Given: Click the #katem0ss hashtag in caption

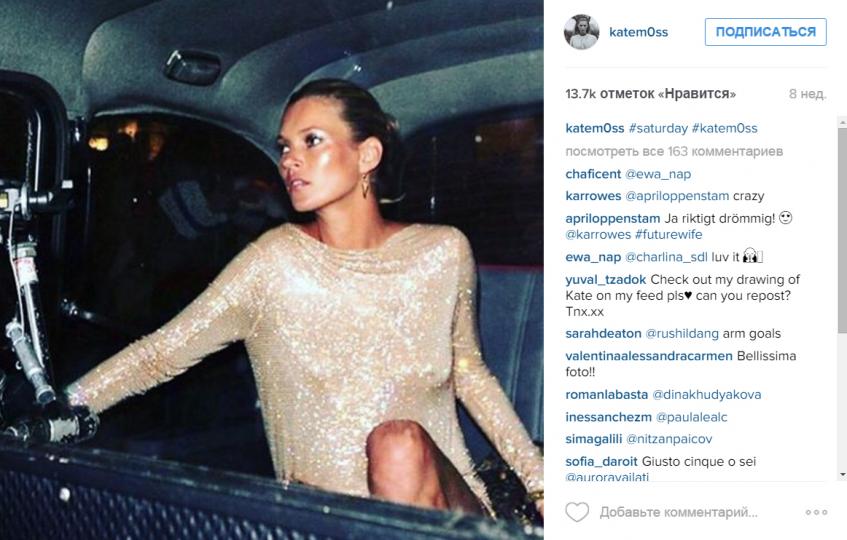Looking at the screenshot, I should coord(725,129).
